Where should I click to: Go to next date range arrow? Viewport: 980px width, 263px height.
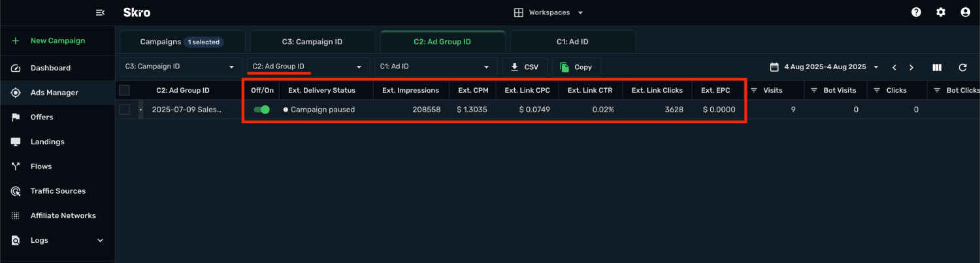(x=911, y=67)
